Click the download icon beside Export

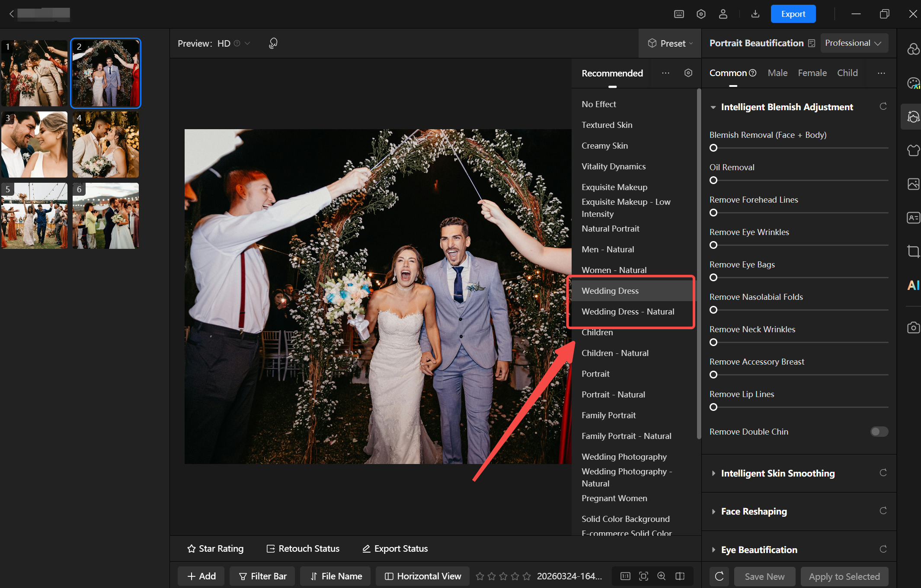755,14
